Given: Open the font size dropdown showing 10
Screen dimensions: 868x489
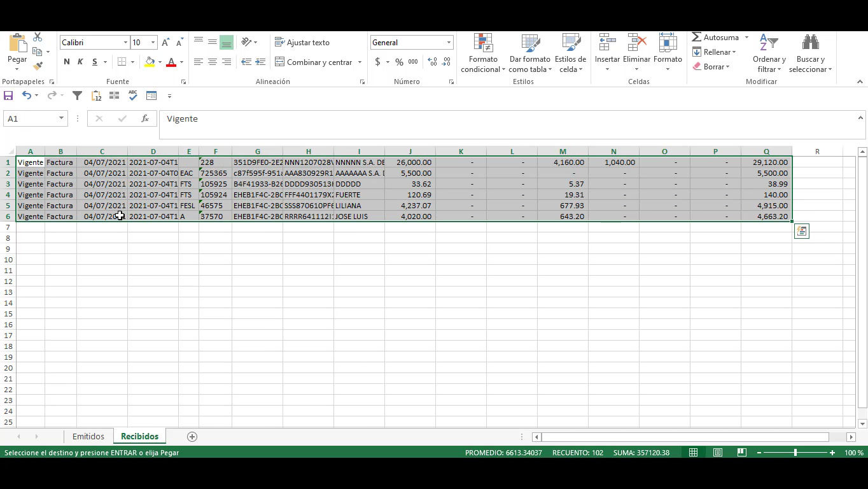Looking at the screenshot, I should [153, 43].
